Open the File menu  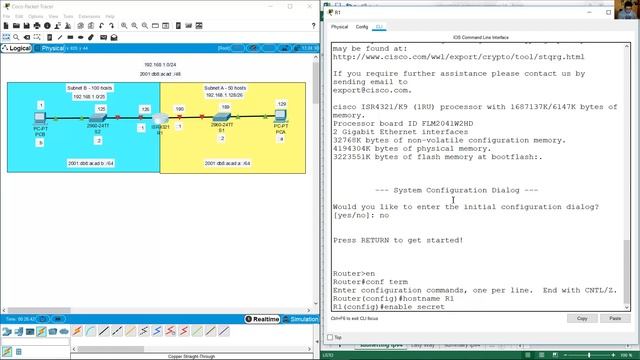(6, 16)
